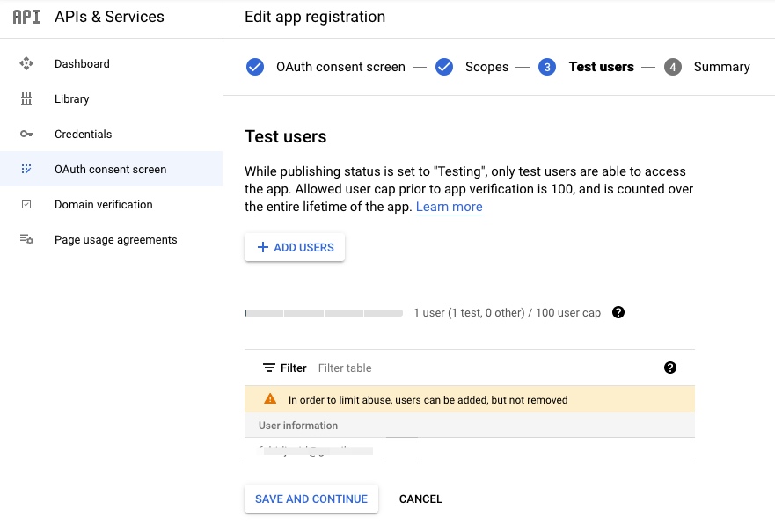Click the Dashboard icon in sidebar
Image resolution: width=775 pixels, height=532 pixels.
tap(26, 63)
